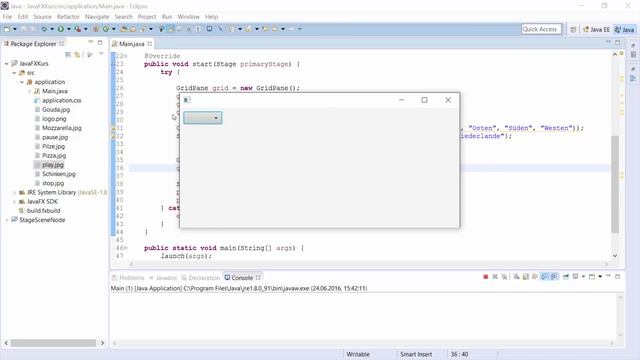The image size is (640, 360).
Task: Select Gouda.jpg file
Action: coord(56,109)
